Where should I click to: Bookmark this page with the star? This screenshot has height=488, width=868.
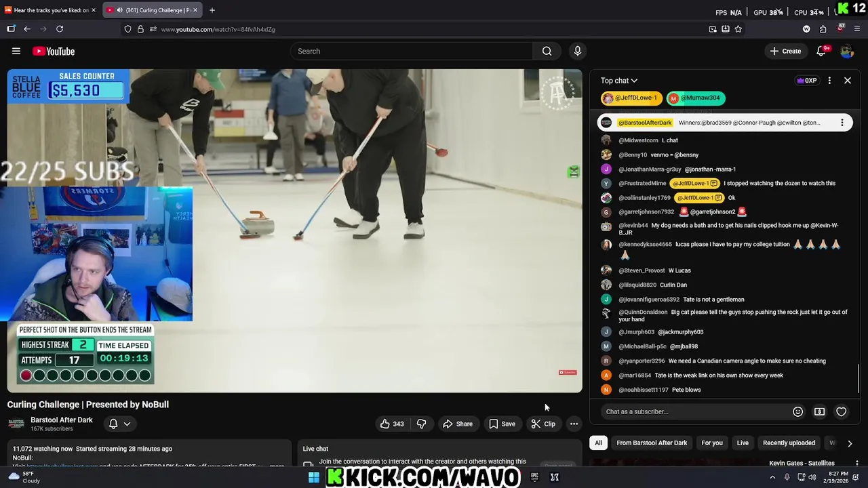[x=738, y=29]
